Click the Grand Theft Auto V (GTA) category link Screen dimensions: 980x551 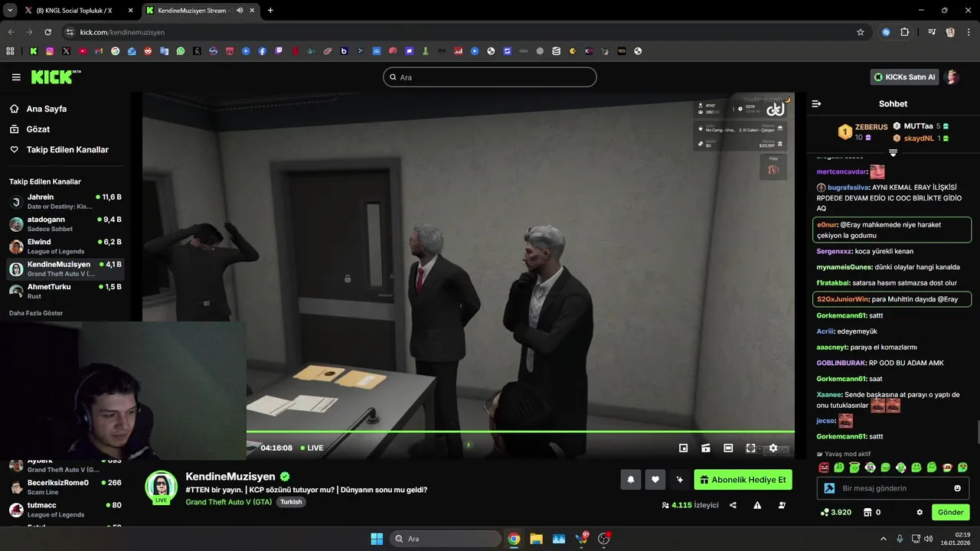(x=228, y=502)
